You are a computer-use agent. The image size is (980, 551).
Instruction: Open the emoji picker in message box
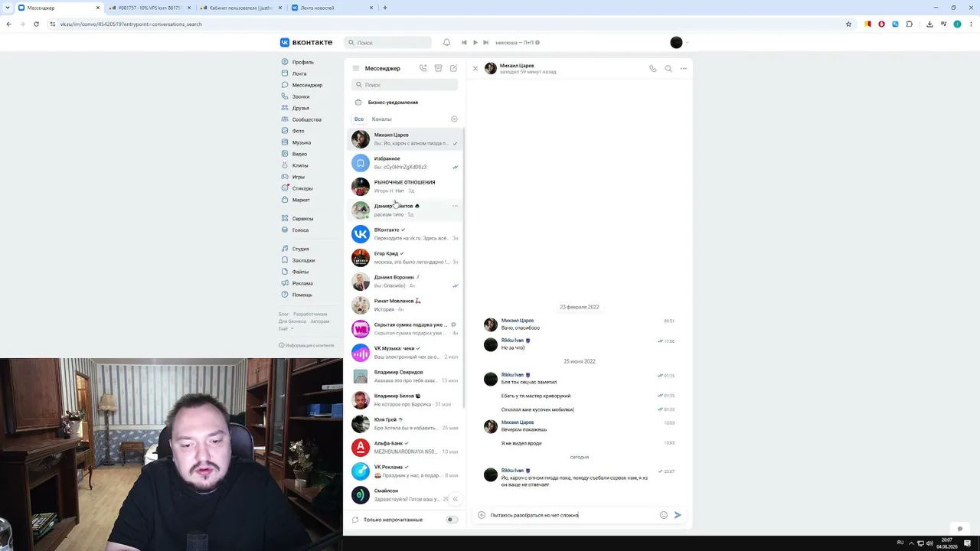[664, 515]
